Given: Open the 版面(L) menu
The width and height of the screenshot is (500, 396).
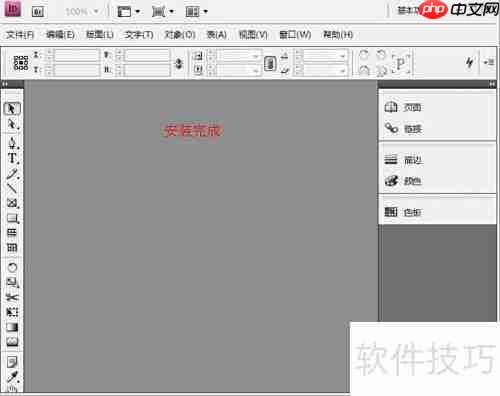Looking at the screenshot, I should (x=100, y=34).
